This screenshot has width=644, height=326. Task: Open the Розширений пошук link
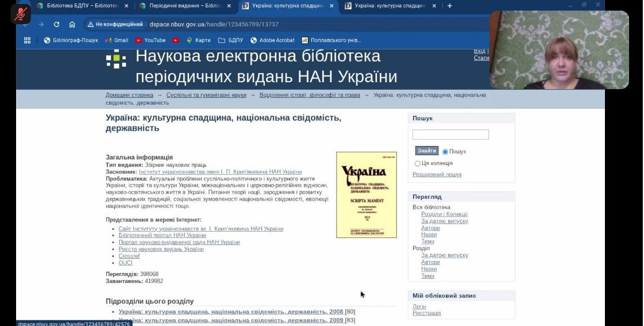click(x=437, y=175)
